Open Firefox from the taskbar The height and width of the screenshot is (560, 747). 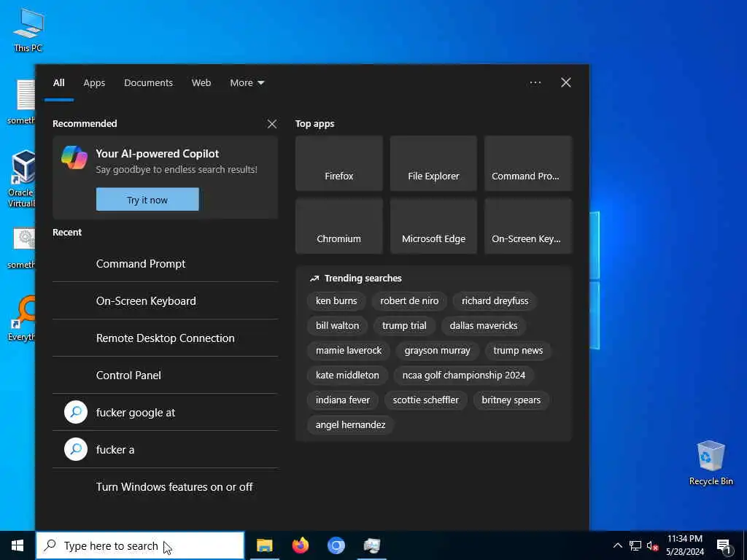tap(300, 545)
